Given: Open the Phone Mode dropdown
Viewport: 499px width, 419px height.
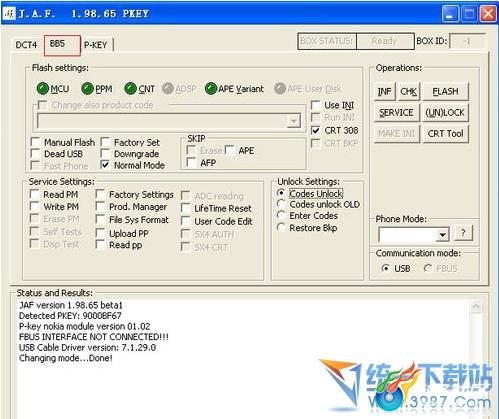Looking at the screenshot, I should pyautogui.click(x=442, y=235).
